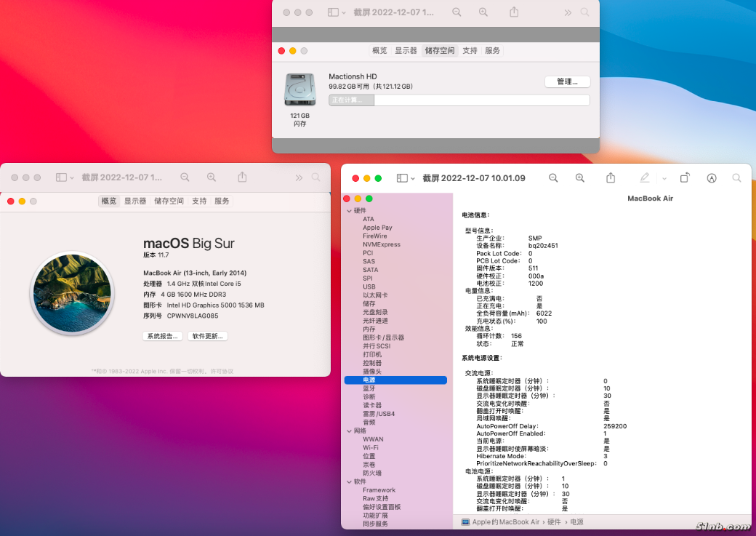Select 以太网卡 in the sidebar
756x536 pixels.
[x=375, y=295]
